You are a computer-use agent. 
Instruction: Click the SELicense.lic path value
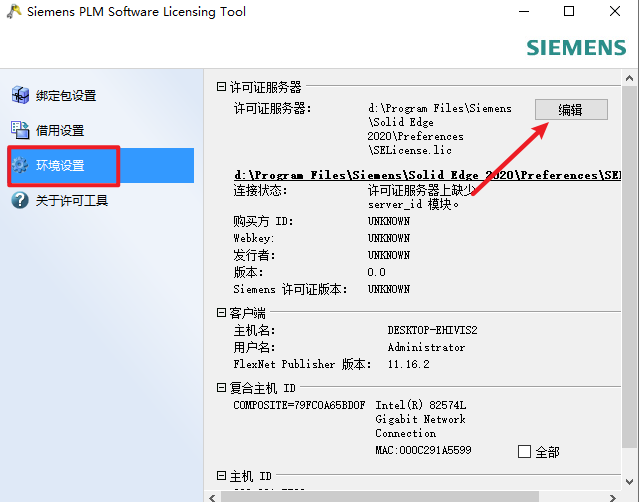(x=439, y=129)
